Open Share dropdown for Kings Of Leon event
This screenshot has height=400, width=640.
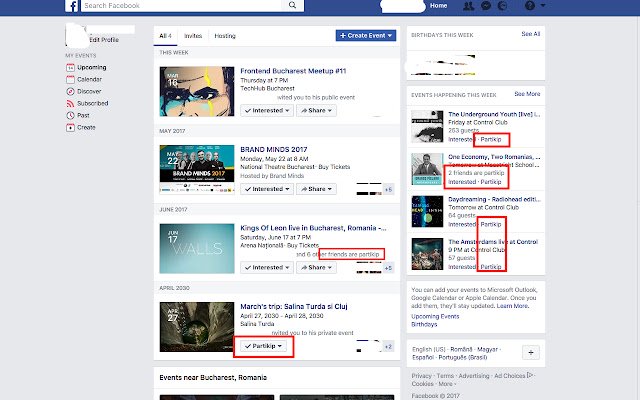point(316,267)
